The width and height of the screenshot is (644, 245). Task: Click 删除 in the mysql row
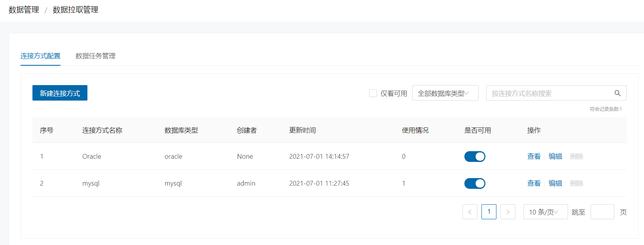click(576, 184)
